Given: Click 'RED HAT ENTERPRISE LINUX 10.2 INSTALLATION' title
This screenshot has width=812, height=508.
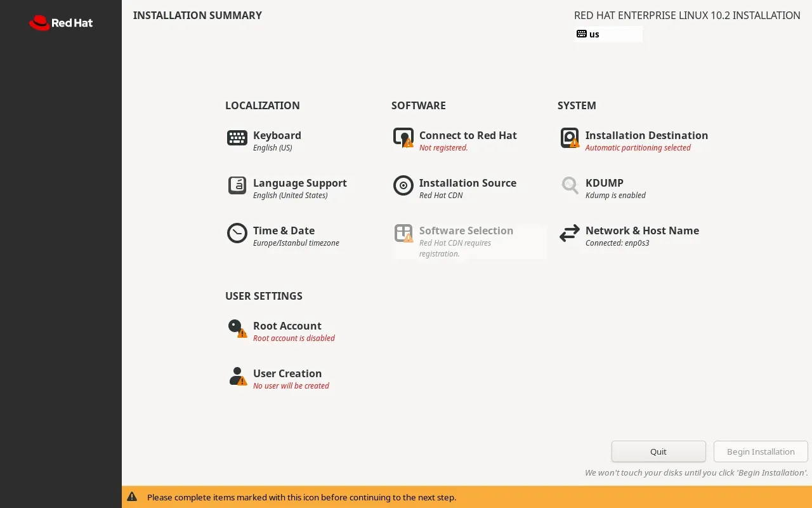Looking at the screenshot, I should 687,15.
